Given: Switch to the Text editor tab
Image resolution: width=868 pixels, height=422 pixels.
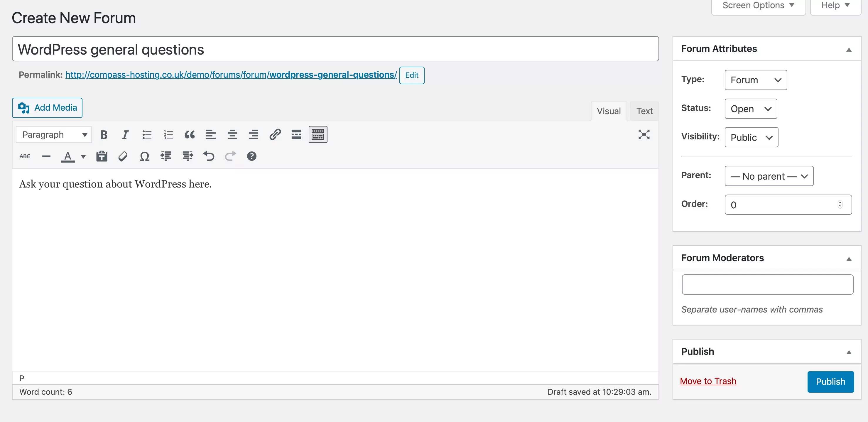Looking at the screenshot, I should [x=644, y=111].
